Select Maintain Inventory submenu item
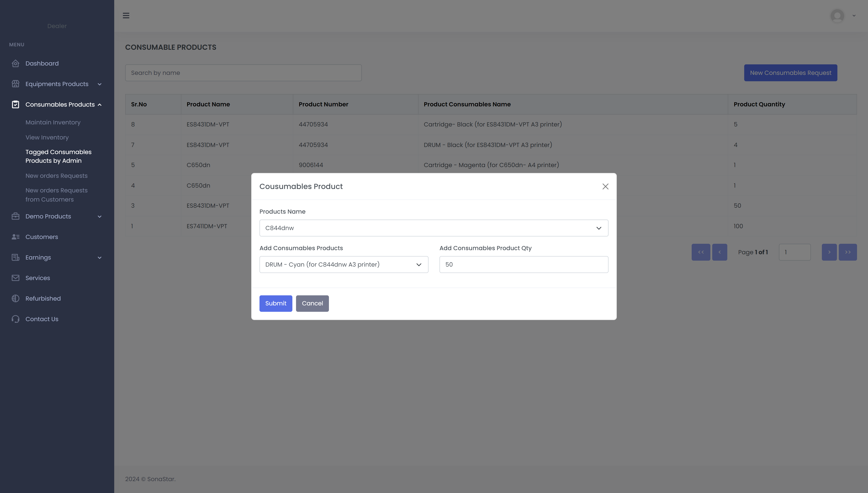Image resolution: width=868 pixels, height=493 pixels. (53, 122)
